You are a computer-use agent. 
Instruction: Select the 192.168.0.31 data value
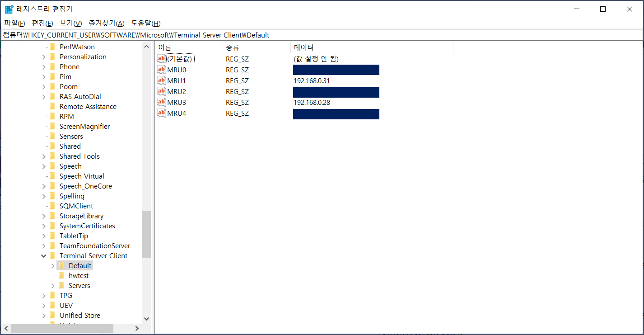[312, 80]
